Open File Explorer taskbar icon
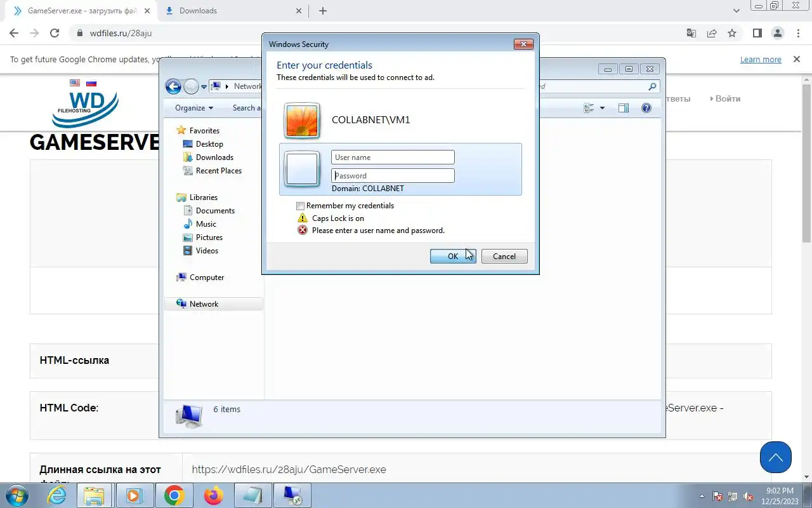812x508 pixels. (x=95, y=495)
